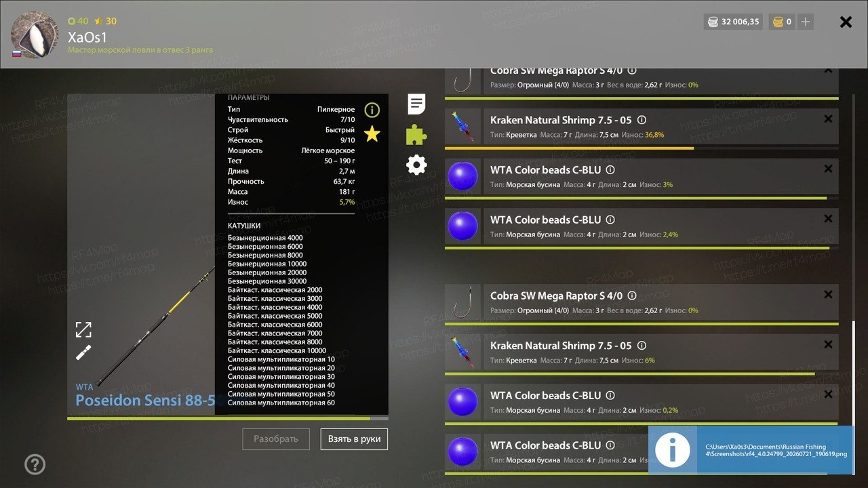
Task: Remove Kraken Natural Shrimp with 6% wear
Action: [x=828, y=345]
